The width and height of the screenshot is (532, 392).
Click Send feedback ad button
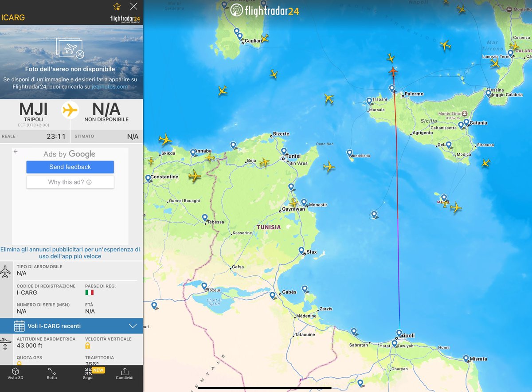click(x=70, y=167)
